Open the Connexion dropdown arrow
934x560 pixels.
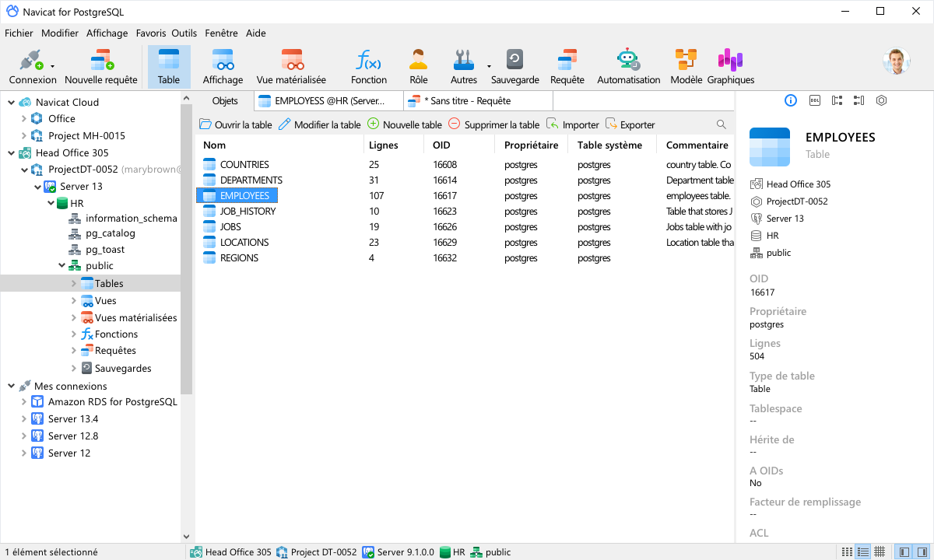(52, 67)
